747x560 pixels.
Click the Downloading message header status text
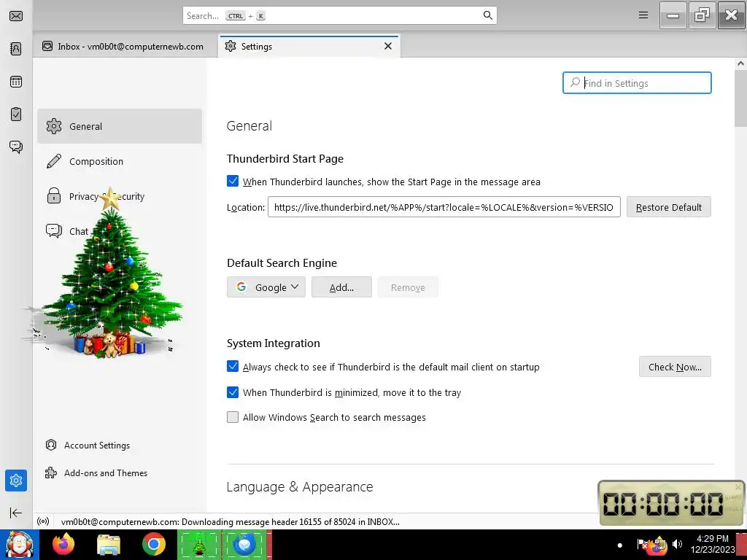pos(230,521)
